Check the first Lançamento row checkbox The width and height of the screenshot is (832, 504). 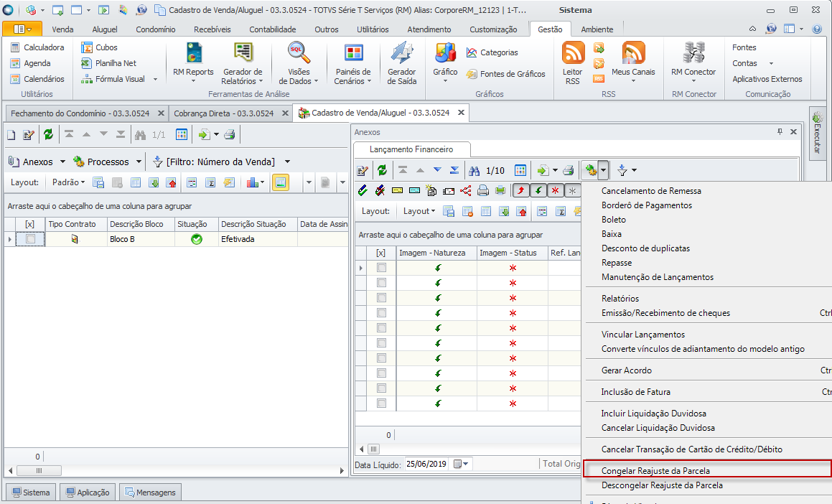(x=381, y=268)
